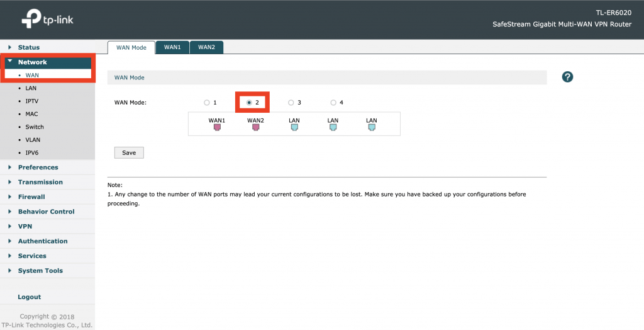Log out using the Logout link
This screenshot has height=330, width=644.
tap(30, 297)
